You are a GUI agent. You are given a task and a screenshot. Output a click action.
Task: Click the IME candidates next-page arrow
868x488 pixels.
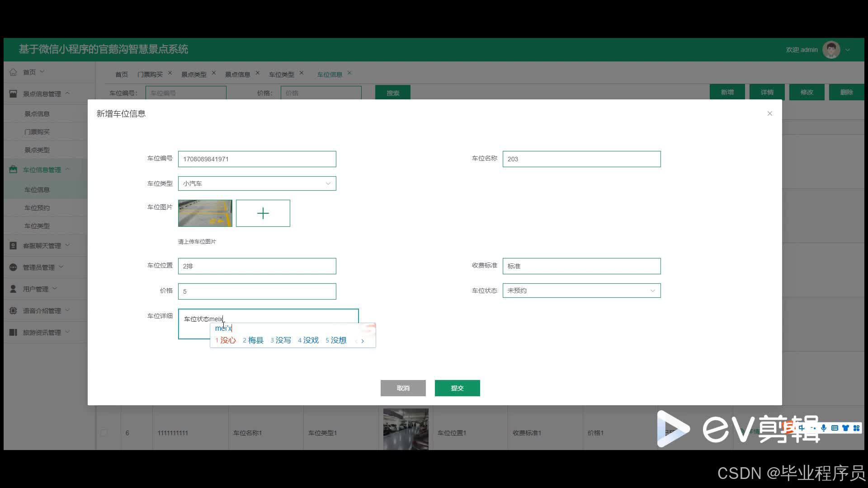(363, 341)
